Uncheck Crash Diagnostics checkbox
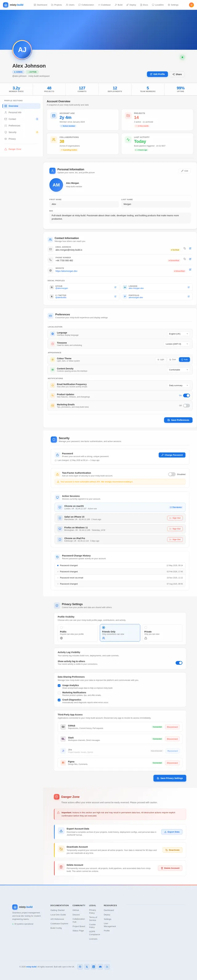The image size is (197, 980). point(59,700)
